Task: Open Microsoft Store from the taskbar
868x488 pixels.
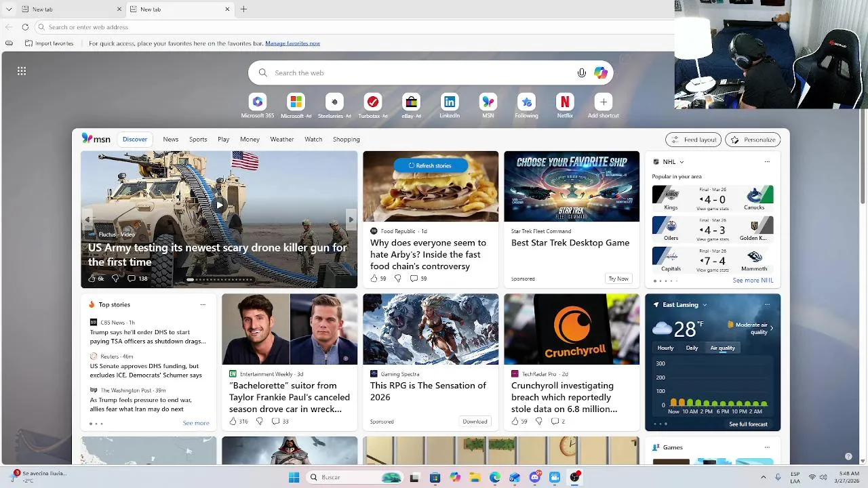Action: (435, 477)
